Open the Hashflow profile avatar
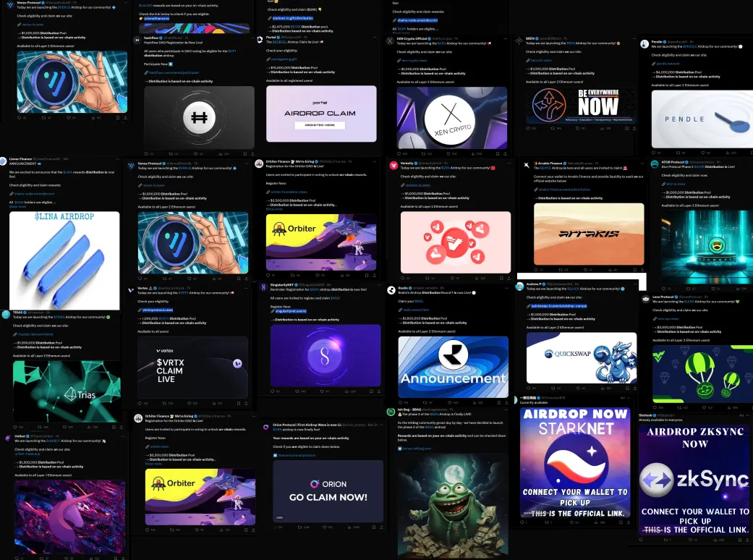 [x=137, y=41]
